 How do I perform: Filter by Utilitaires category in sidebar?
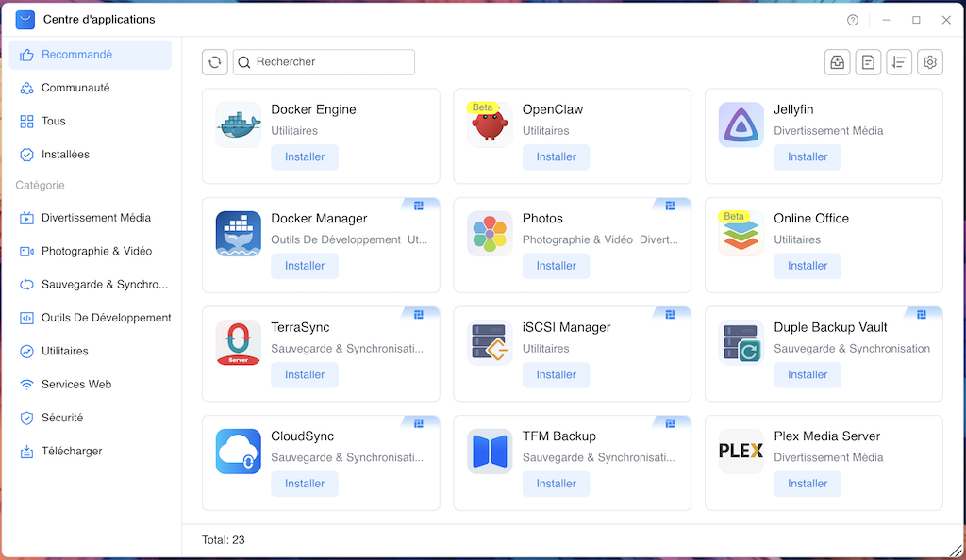pyautogui.click(x=91, y=351)
